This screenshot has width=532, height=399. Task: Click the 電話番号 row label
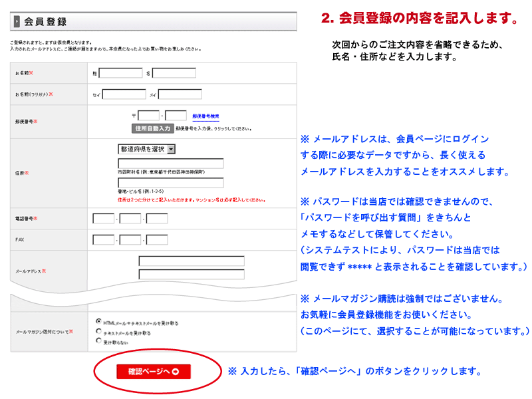26,219
